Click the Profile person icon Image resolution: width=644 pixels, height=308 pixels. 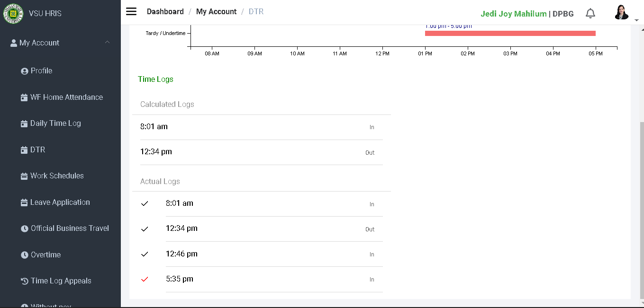point(25,71)
